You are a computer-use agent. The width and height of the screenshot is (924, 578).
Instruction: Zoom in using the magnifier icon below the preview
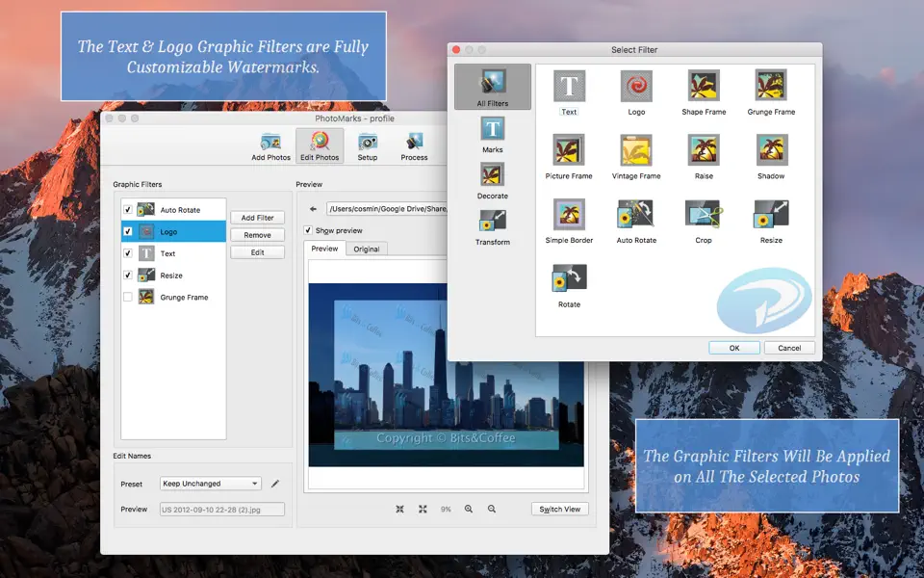pyautogui.click(x=469, y=509)
